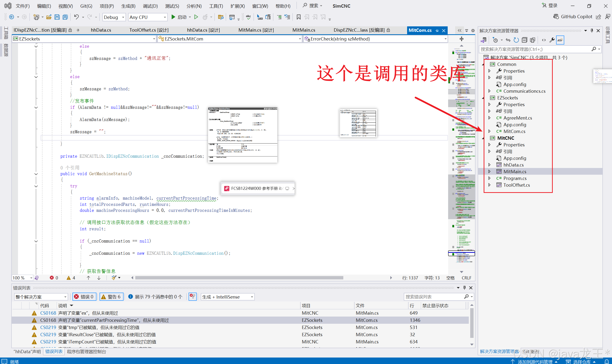612x364 pixels.
Task: Click the bookmark toggle icon in toolbar
Action: coord(298,17)
